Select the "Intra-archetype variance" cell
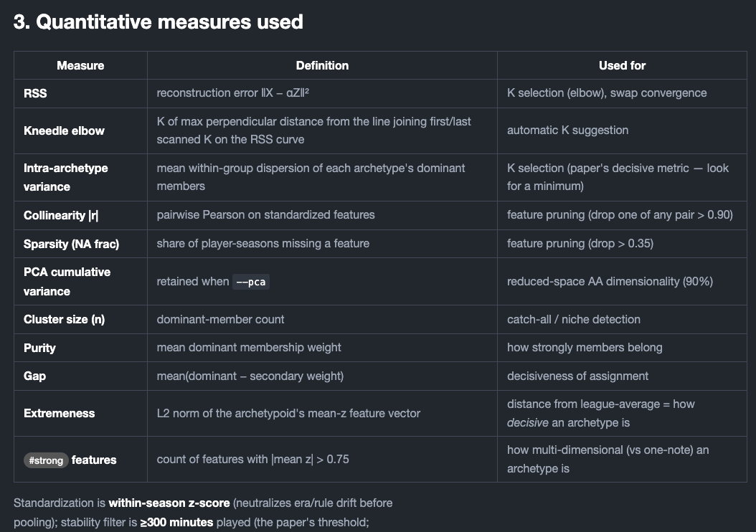 pos(80,177)
